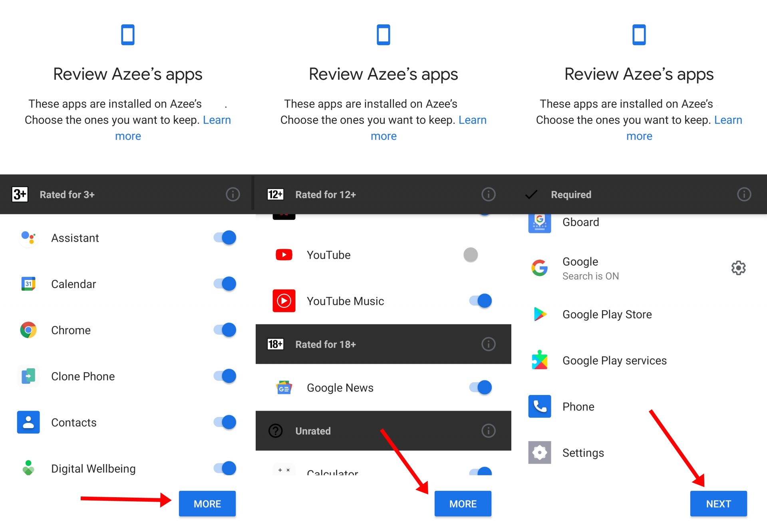Click the Google Play Store icon
Viewport: 767px width, 532px height.
[x=540, y=314]
